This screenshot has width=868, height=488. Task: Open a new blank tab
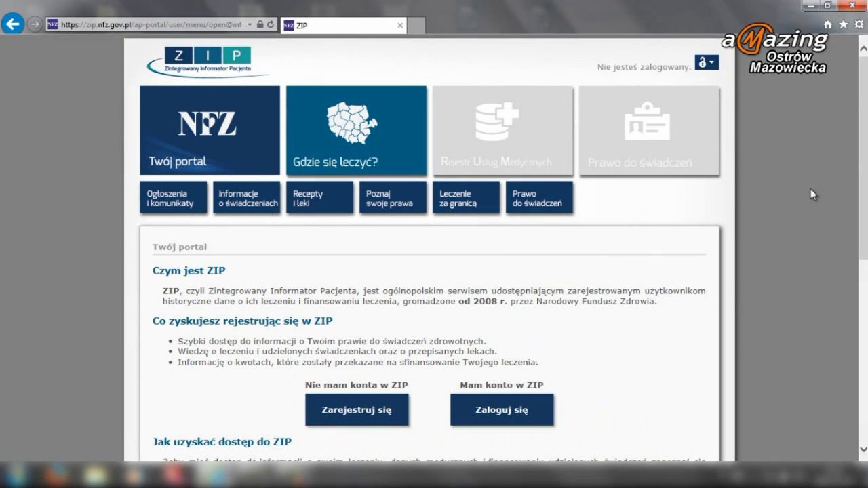[x=416, y=26]
